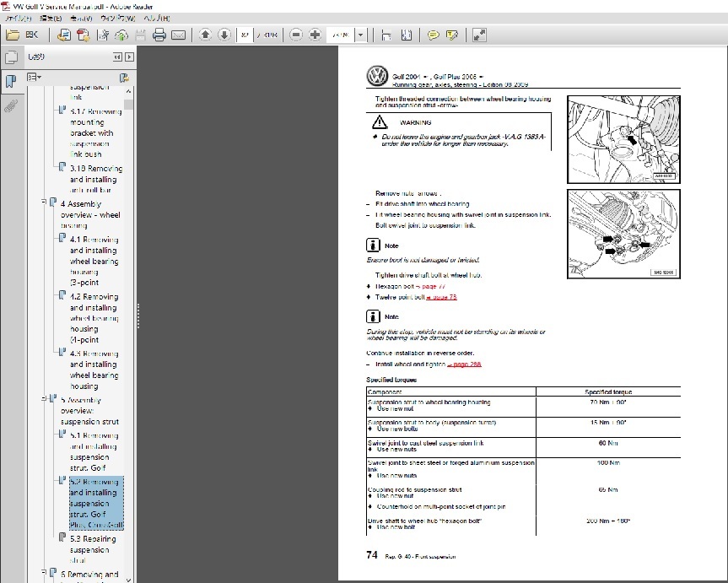Viewport: 728px width, 583px height.
Task: Click the Convert PDF export icon
Action: pos(84,35)
